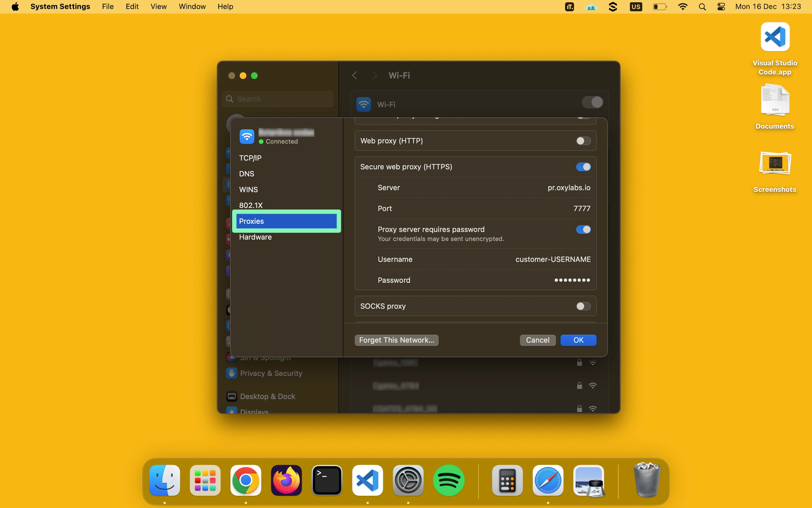Viewport: 812px width, 508px height.
Task: Click the Spotlight search icon in menu bar
Action: pos(702,7)
